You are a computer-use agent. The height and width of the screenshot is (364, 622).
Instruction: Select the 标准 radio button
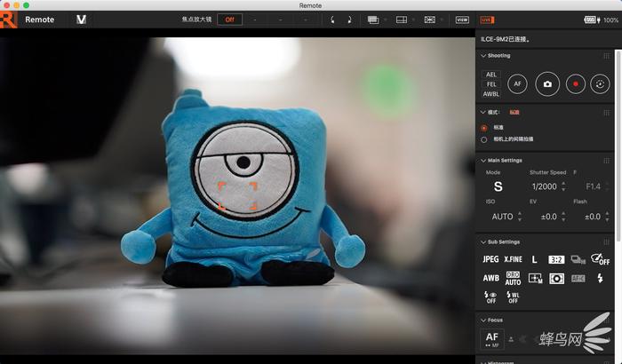(x=484, y=128)
